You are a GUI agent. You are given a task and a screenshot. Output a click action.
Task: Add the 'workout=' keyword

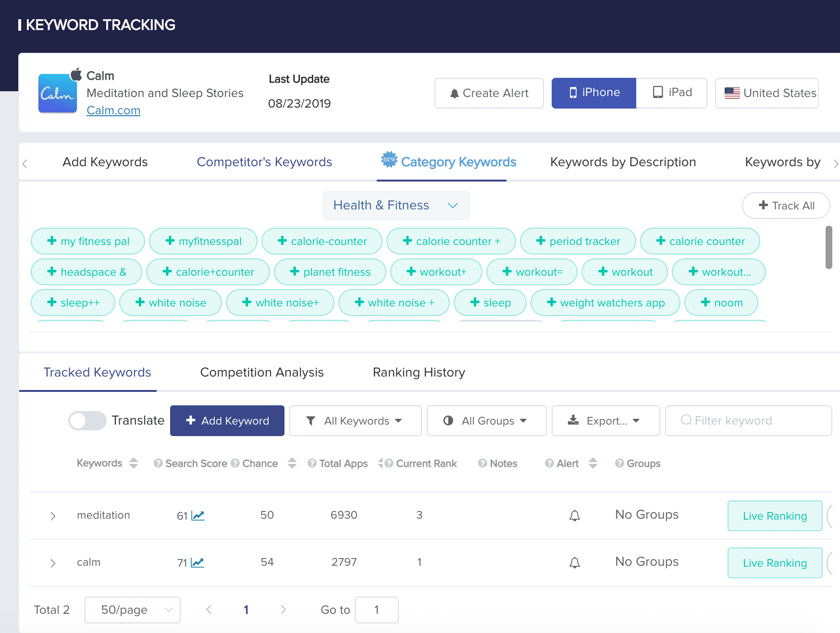point(532,272)
